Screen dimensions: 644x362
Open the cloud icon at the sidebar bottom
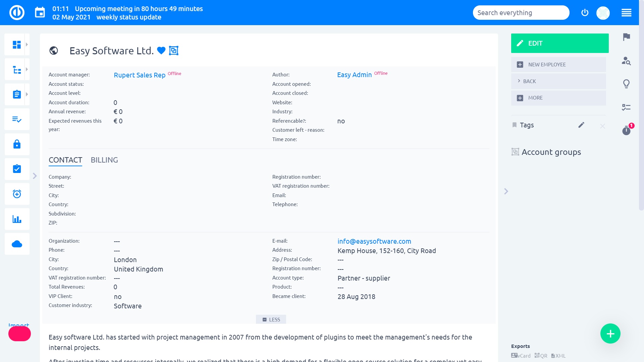click(x=17, y=244)
